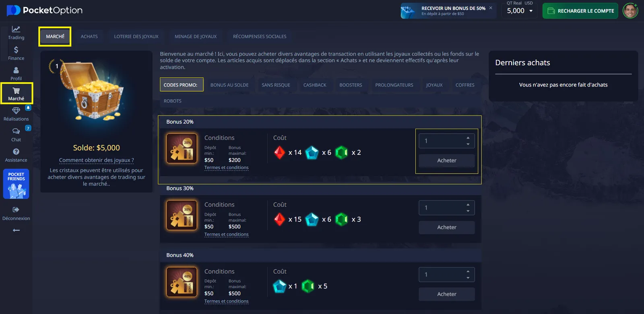Go to the Profil user icon
The width and height of the screenshot is (644, 314).
[x=16, y=70]
